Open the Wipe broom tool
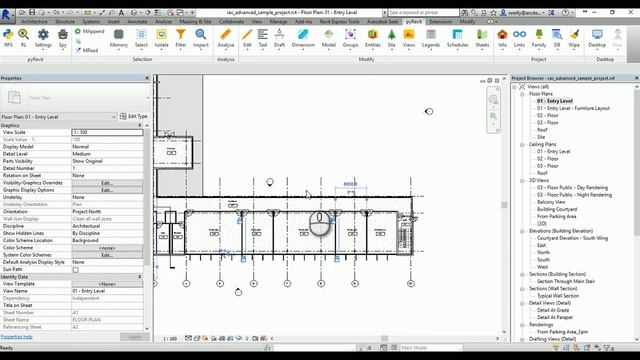Viewport: 640px width, 360px height. [574, 38]
